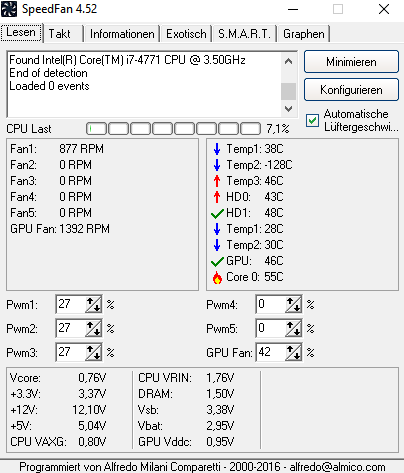
Task: Open settings via Konfigurieren button
Action: [351, 90]
